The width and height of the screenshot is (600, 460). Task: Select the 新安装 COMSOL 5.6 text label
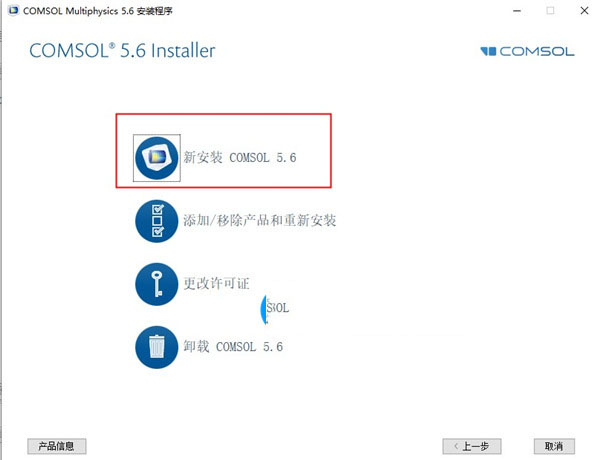(x=240, y=157)
